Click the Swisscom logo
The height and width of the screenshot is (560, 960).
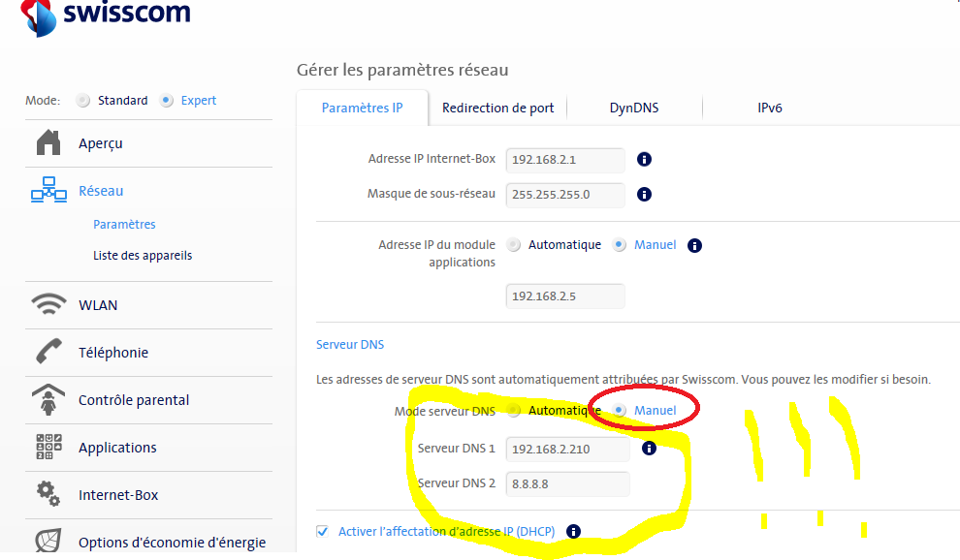click(x=107, y=15)
